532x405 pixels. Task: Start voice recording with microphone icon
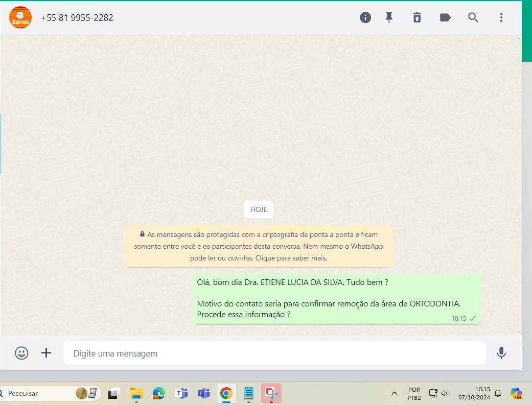pos(501,353)
